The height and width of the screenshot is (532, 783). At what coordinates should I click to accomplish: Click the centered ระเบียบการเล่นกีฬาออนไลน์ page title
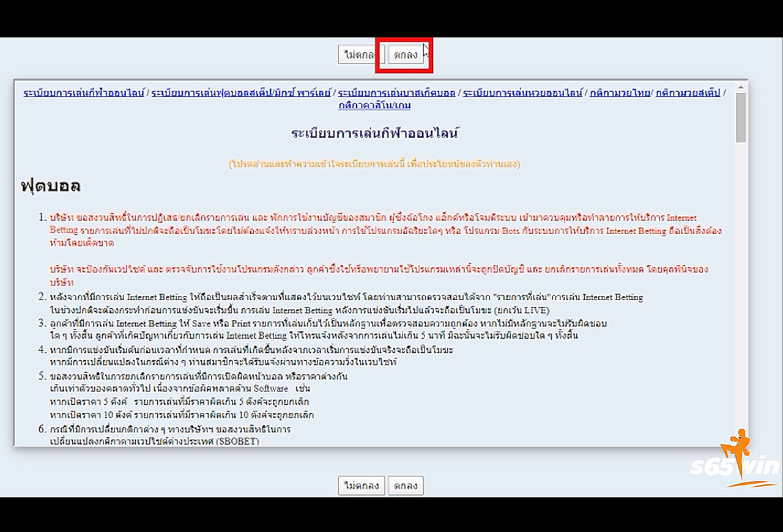pyautogui.click(x=374, y=133)
